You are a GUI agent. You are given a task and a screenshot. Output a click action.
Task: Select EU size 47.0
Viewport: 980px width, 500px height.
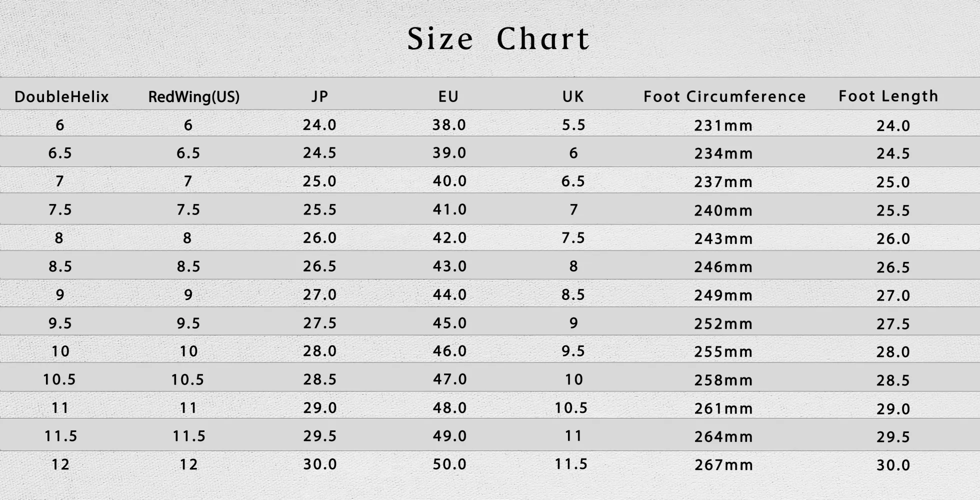(449, 379)
